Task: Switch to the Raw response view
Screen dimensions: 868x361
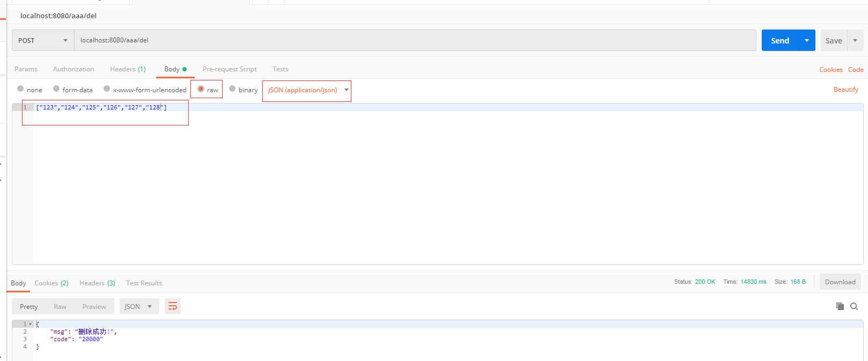Action: tap(60, 306)
